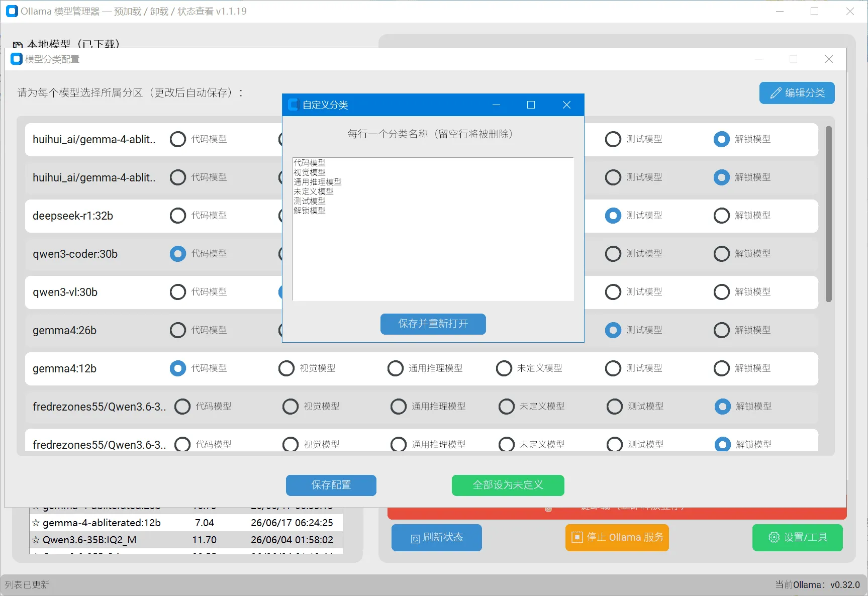Click the 7.04 size value in model list

pos(205,523)
